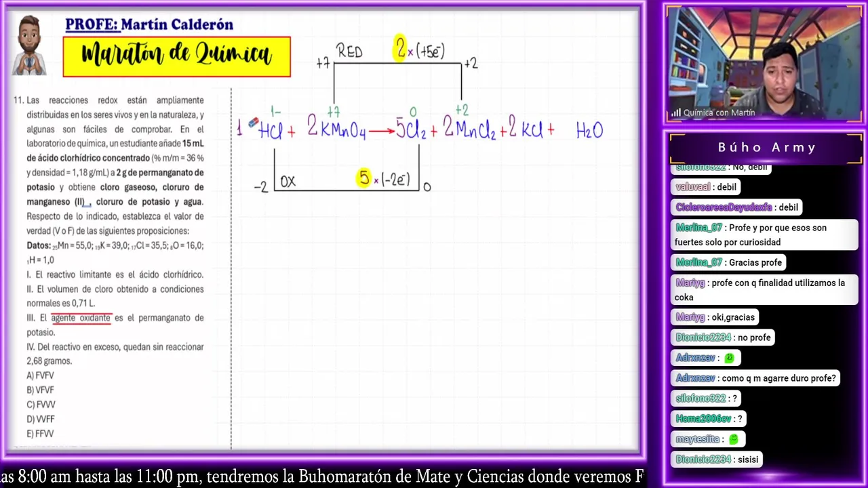Click Mariyg's 'oki,gracias' message
Viewport: 868px width, 488px height.
(x=715, y=317)
